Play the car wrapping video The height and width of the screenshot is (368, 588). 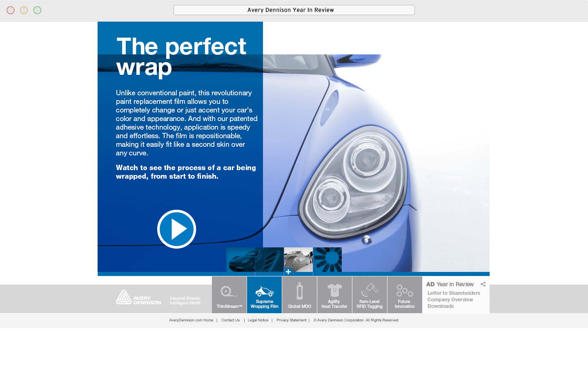(176, 229)
